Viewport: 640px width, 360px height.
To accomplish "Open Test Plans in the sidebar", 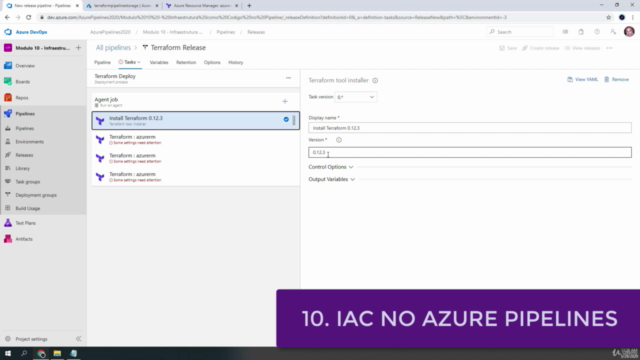I will [x=25, y=223].
